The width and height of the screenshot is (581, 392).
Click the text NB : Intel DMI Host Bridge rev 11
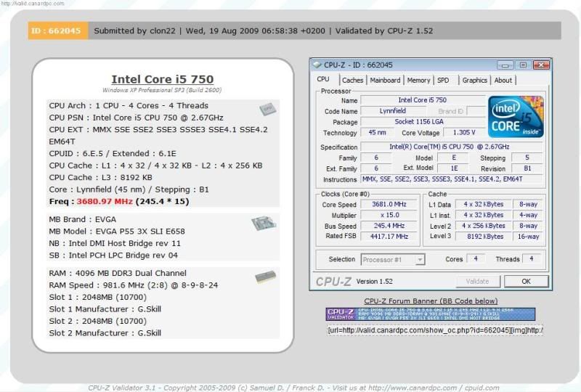pos(115,243)
